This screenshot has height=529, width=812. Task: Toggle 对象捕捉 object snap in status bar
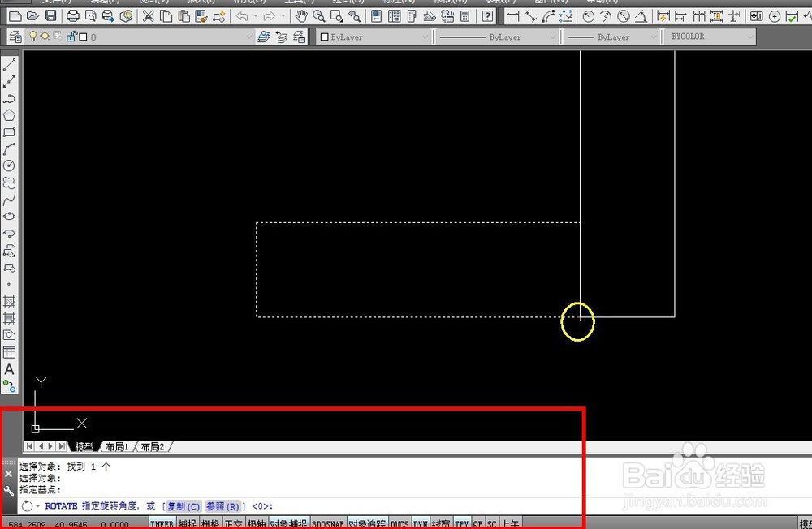pos(288,523)
